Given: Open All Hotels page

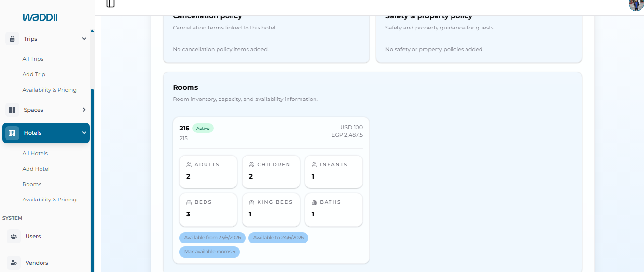Looking at the screenshot, I should click(35, 153).
